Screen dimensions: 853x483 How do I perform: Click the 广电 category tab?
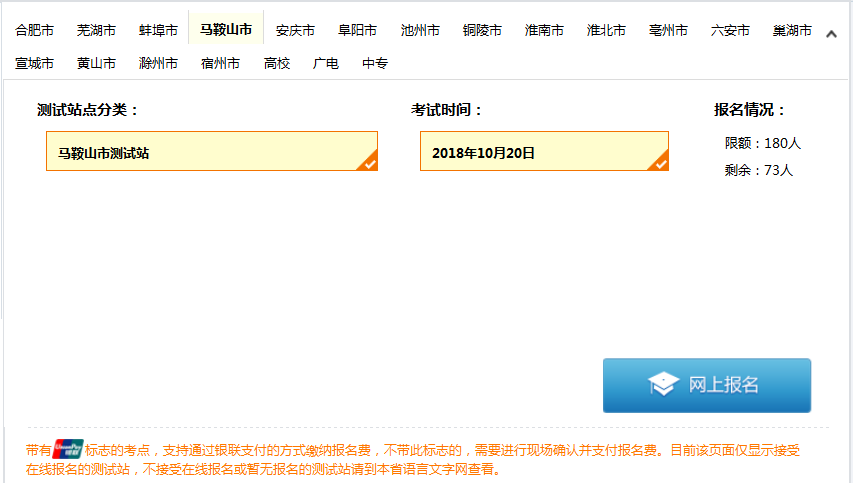[326, 64]
